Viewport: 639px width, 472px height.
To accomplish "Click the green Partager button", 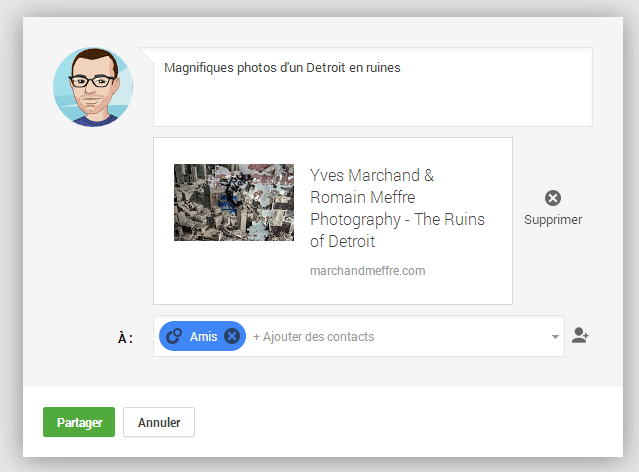I will (x=79, y=422).
